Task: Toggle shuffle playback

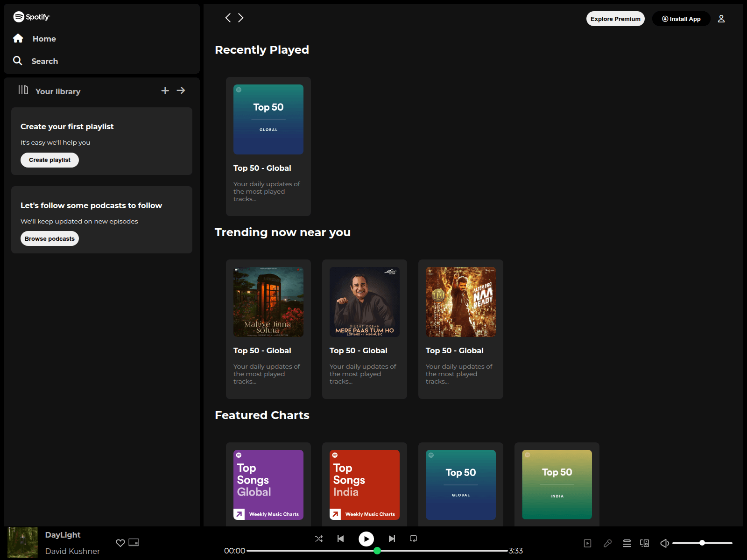Action: [319, 539]
